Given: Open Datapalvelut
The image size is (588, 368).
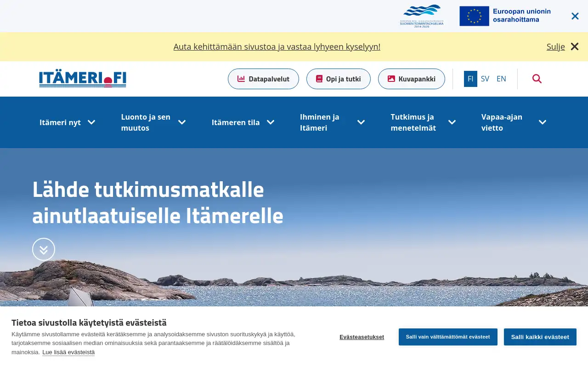Looking at the screenshot, I should pyautogui.click(x=263, y=79).
